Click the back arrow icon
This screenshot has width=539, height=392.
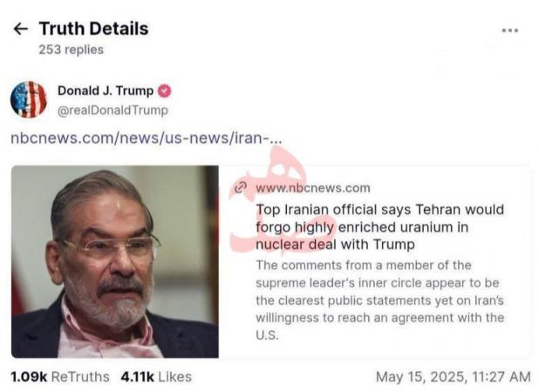click(x=20, y=29)
